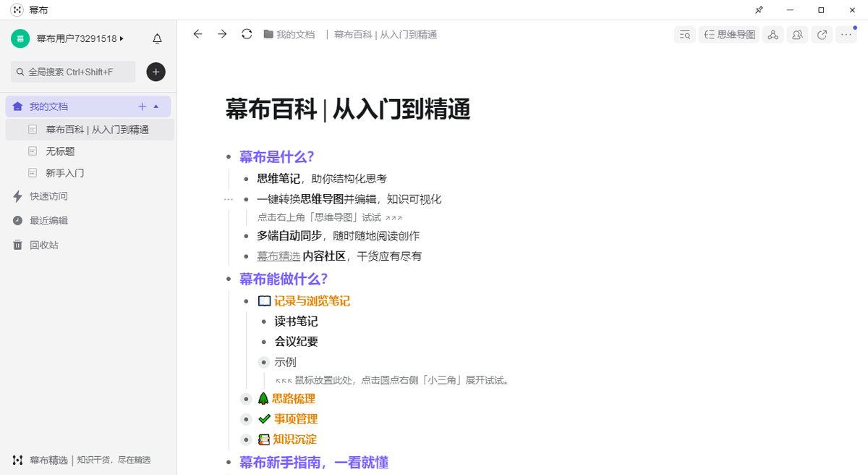Image resolution: width=868 pixels, height=475 pixels.
Task: Open the collaborators icon
Action: tap(797, 35)
